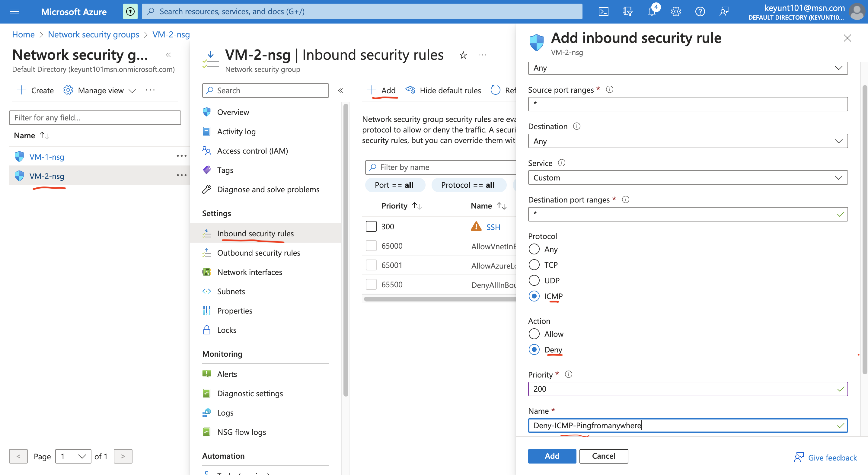Open the Network security groups breadcrumb link
The height and width of the screenshot is (475, 868).
point(93,34)
